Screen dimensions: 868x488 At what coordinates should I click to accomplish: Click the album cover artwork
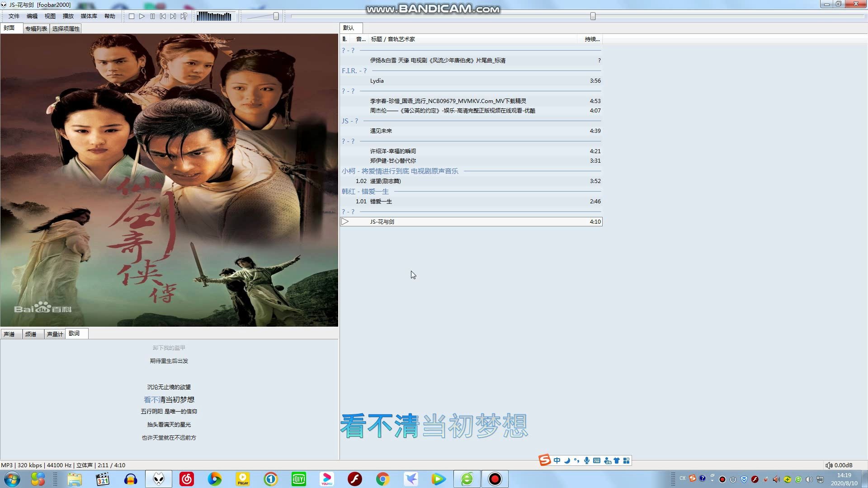pos(169,180)
